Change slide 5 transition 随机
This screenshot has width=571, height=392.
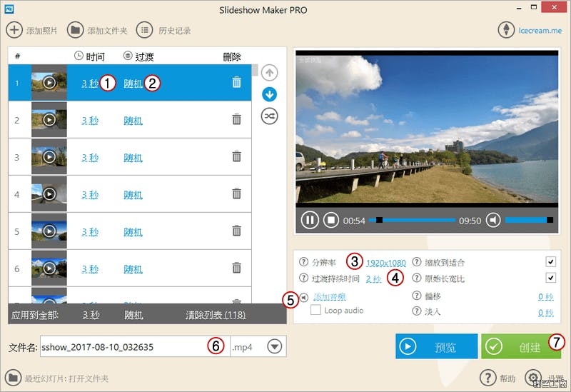[133, 232]
